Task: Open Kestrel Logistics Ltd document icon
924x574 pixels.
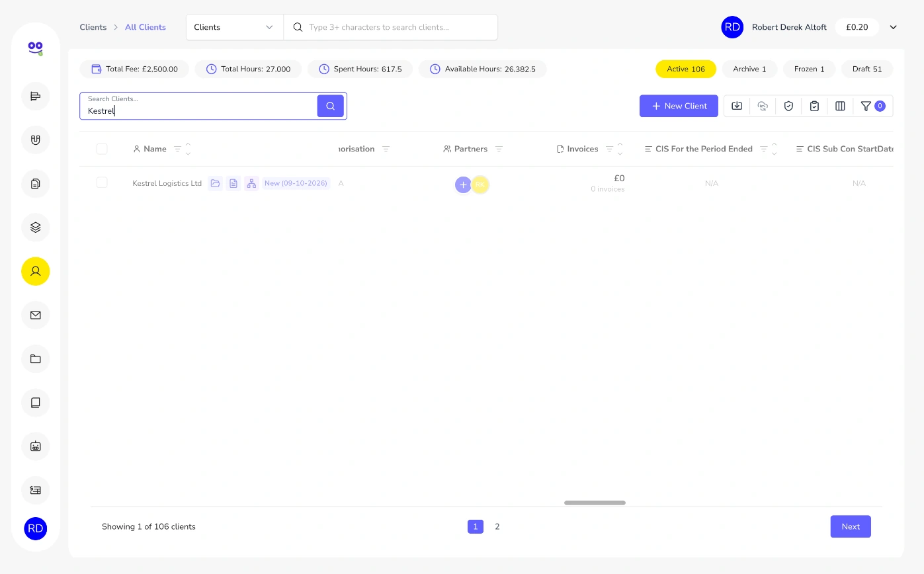Action: pos(233,183)
